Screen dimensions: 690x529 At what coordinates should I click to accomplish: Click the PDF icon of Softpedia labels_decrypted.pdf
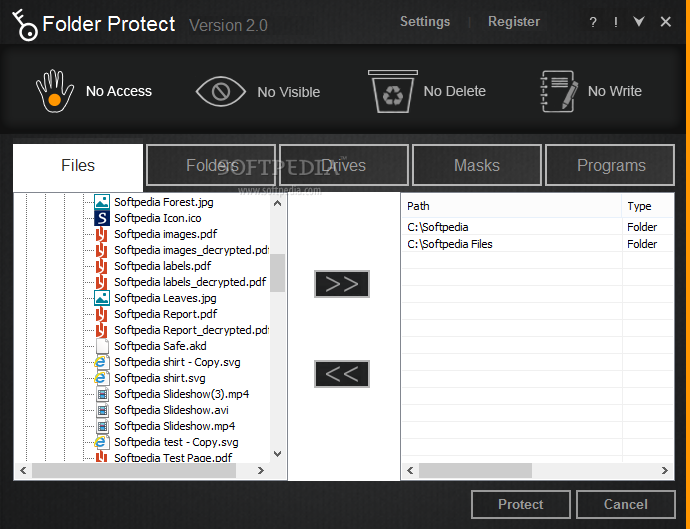[x=102, y=282]
